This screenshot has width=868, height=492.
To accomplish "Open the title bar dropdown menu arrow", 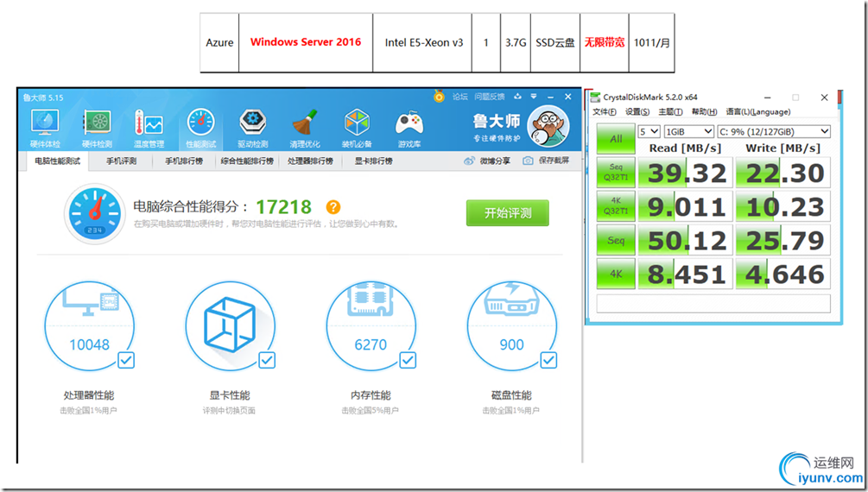I will click(534, 97).
